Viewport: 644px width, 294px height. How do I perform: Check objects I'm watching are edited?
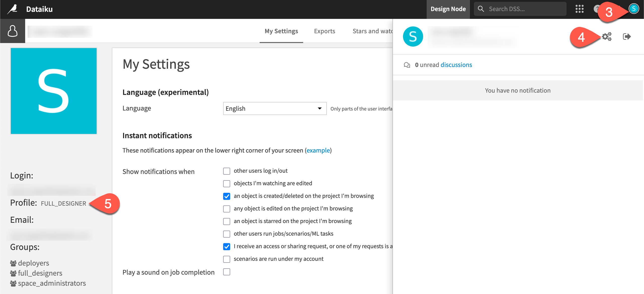[x=227, y=184]
